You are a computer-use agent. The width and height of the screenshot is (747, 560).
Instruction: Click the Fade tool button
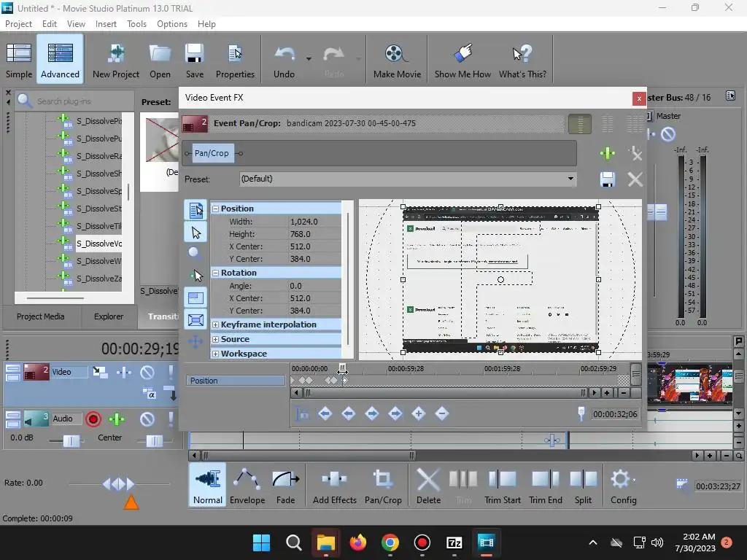285,486
